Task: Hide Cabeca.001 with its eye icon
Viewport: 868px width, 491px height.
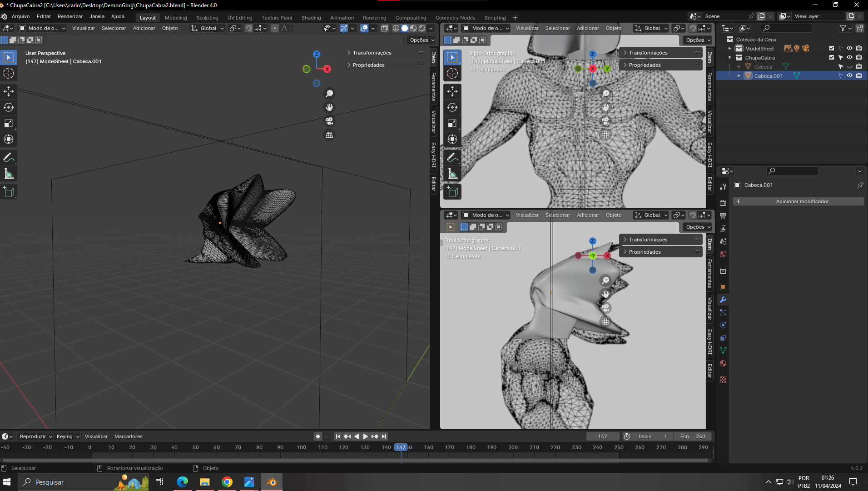Action: click(x=849, y=76)
